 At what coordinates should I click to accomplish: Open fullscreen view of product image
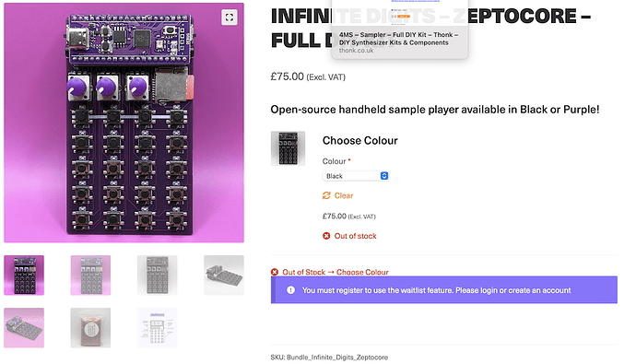click(230, 17)
